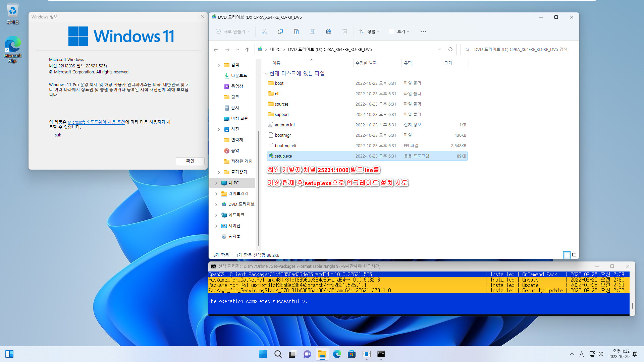Click the Paste clipboard icon in Explorer toolbar

(296, 32)
